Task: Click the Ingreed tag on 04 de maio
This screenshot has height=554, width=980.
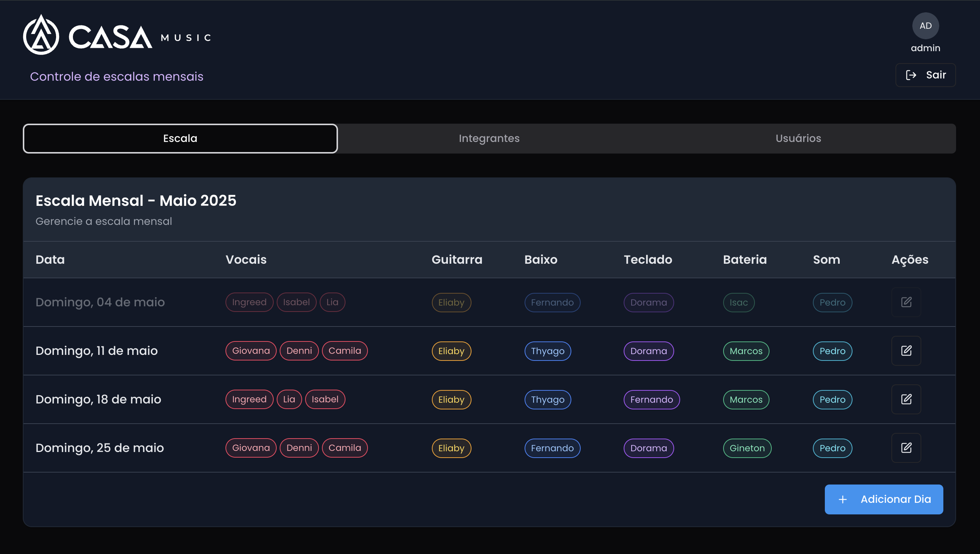Action: tap(249, 302)
